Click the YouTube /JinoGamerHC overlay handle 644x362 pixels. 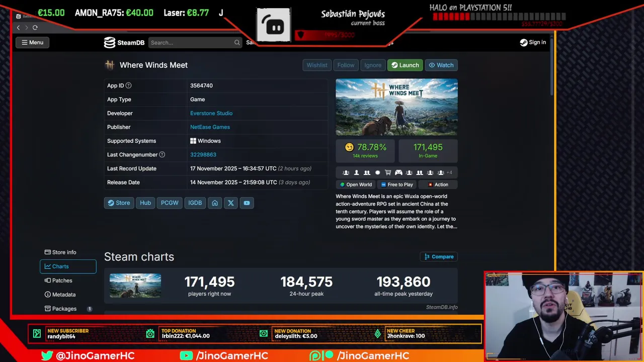(224, 355)
